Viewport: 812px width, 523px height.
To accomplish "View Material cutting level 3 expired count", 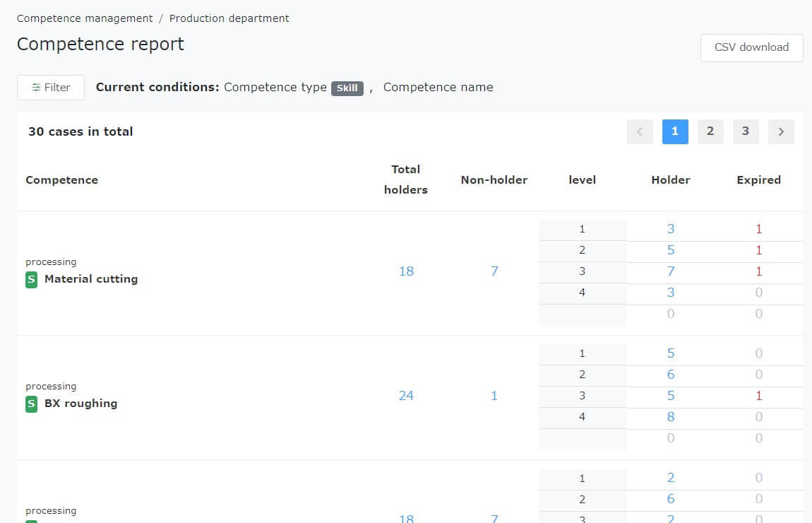I will tap(758, 271).
